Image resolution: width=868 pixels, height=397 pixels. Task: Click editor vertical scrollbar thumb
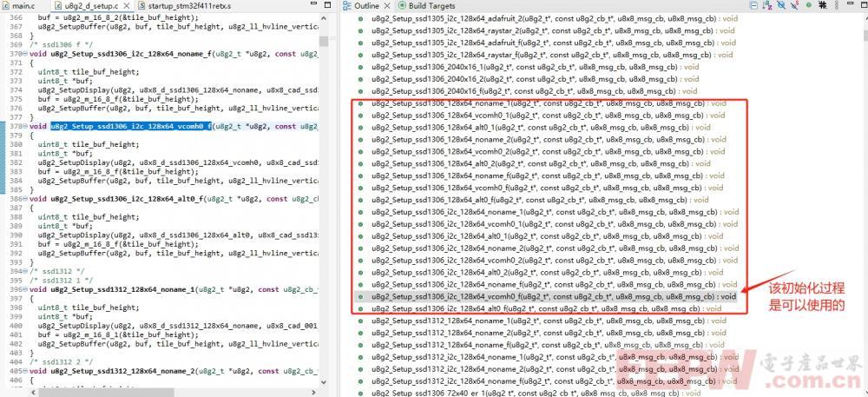(324, 41)
